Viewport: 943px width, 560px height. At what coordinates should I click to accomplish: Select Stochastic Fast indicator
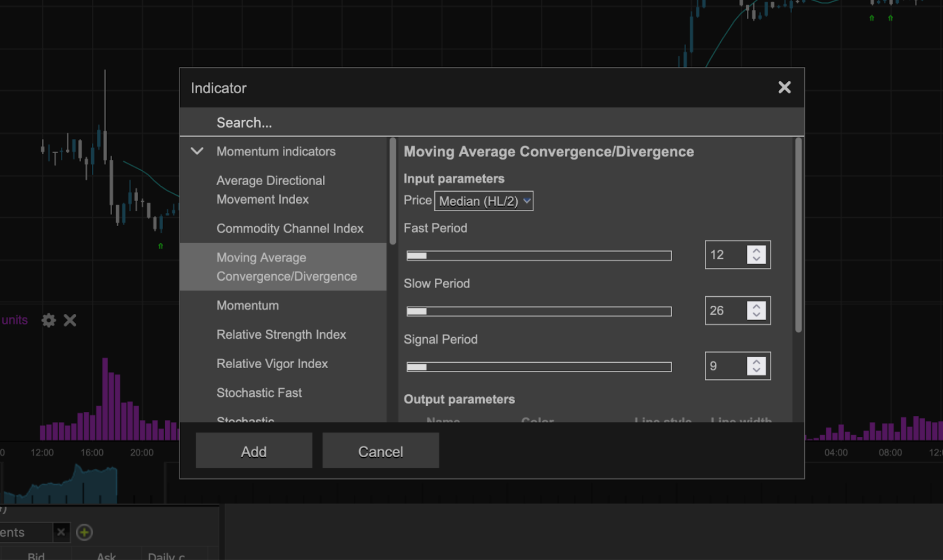pos(259,392)
